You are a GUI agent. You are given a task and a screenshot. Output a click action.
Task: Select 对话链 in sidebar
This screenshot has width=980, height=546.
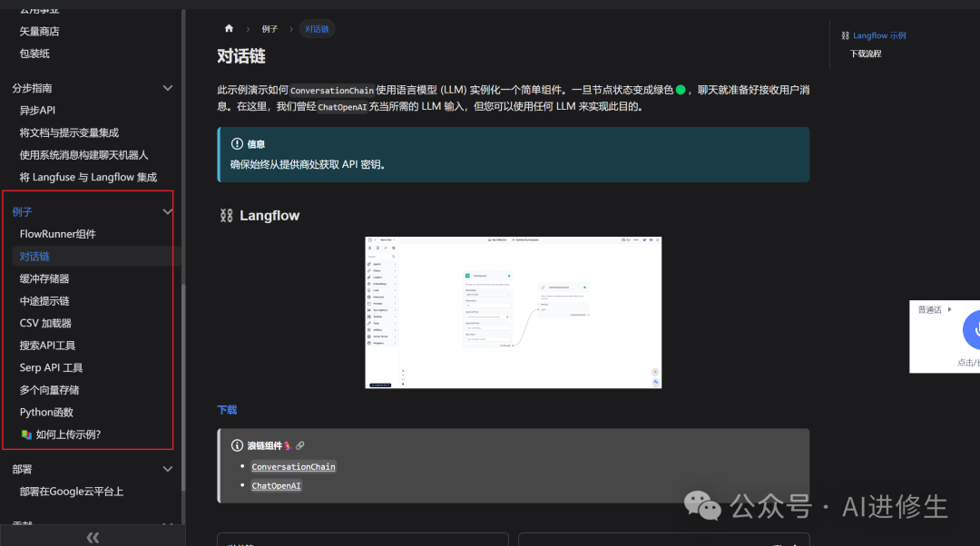pyautogui.click(x=34, y=256)
